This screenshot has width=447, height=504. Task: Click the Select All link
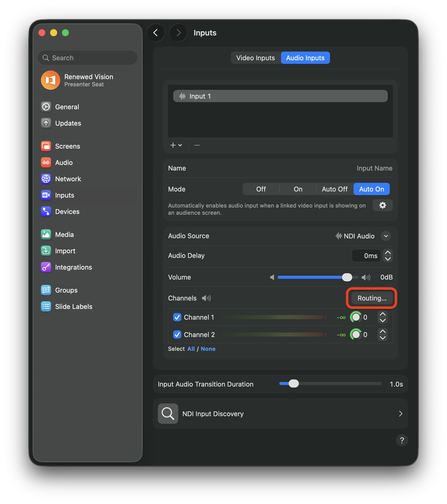tap(191, 349)
